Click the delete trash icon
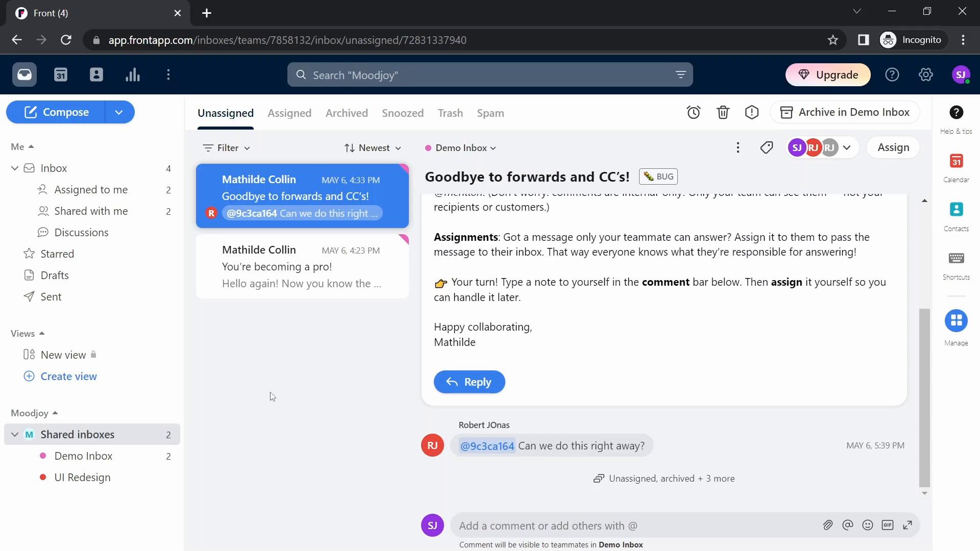Viewport: 980px width, 551px height. point(723,112)
